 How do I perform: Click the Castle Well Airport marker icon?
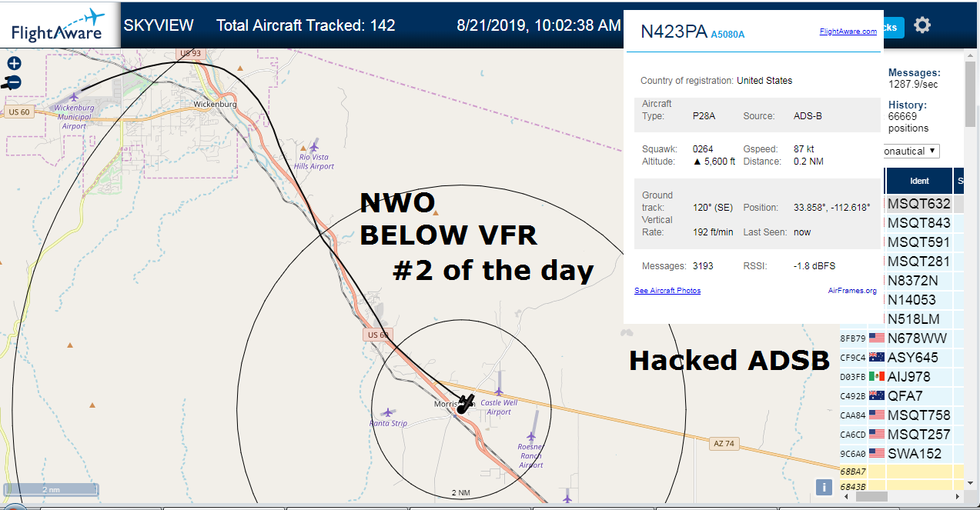click(499, 392)
